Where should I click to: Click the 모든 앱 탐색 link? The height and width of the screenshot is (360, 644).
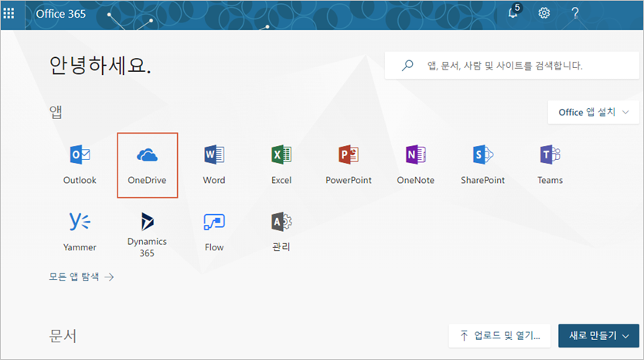tap(82, 277)
